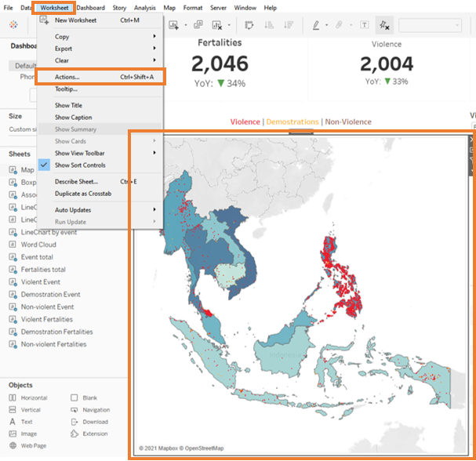476x461 pixels.
Task: Click the Tableau logo icon in toolbar
Action: (13, 25)
